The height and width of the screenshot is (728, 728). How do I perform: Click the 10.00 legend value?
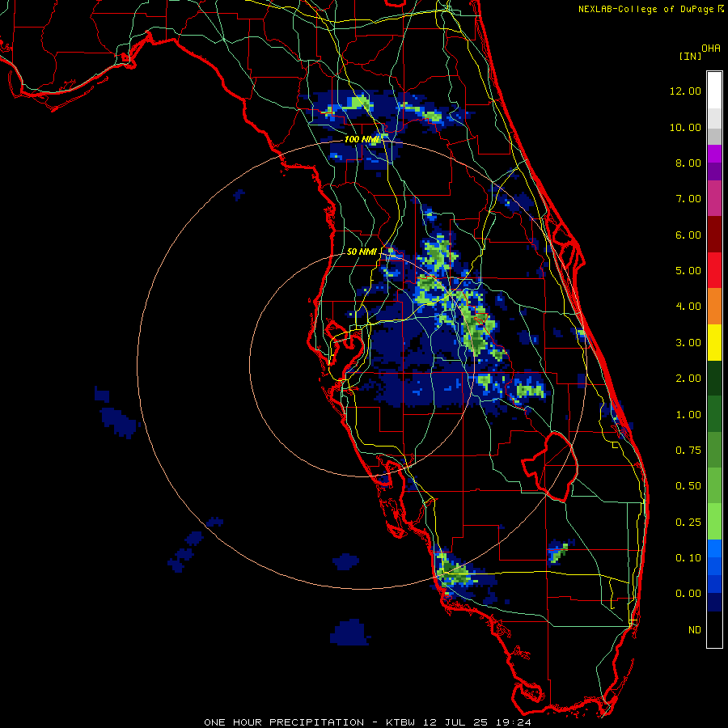click(x=685, y=127)
